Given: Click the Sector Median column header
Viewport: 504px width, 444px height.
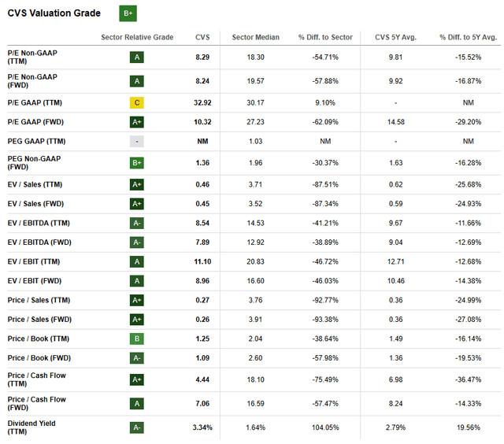Looking at the screenshot, I should tap(255, 37).
